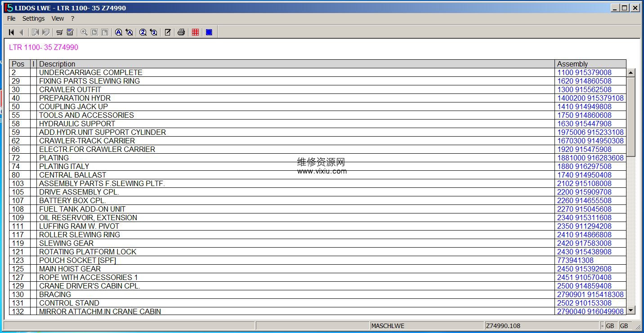Click the red grid toolbar icon
This screenshot has height=333, width=644.
point(195,32)
